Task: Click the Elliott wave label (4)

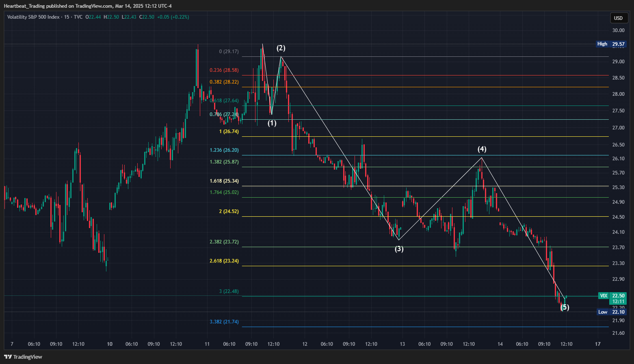Action: pos(482,149)
